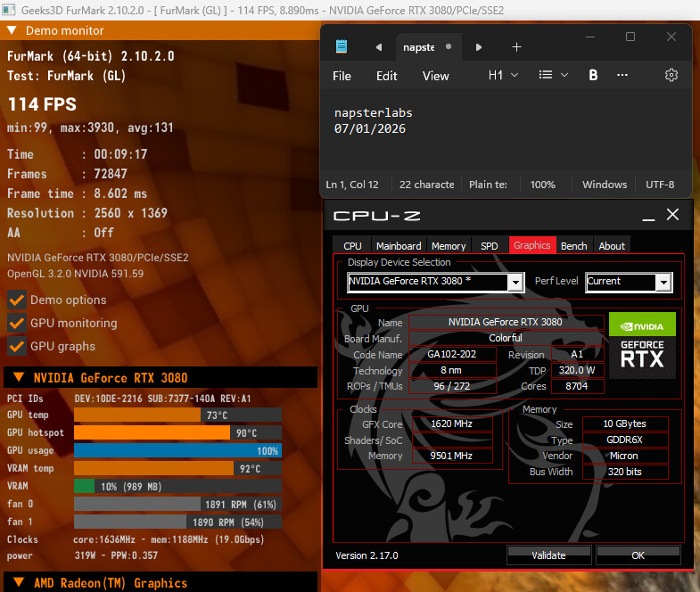Toggle bold formatting in Notepad

point(593,76)
